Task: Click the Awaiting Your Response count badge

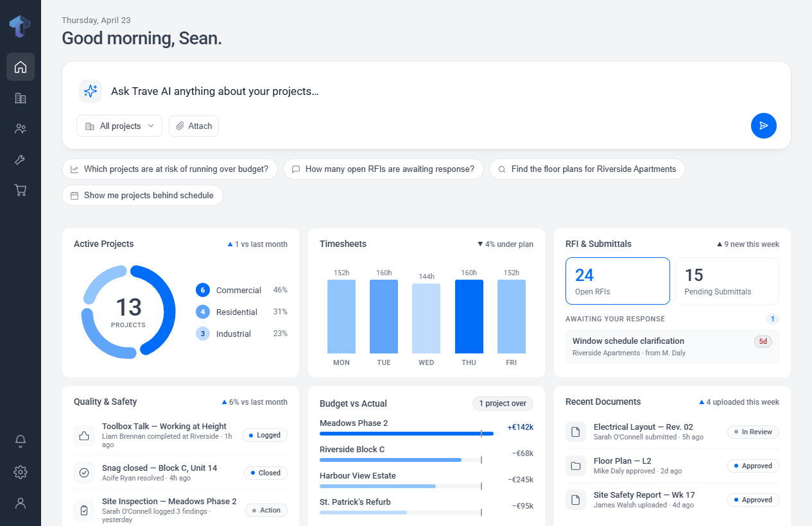Action: click(773, 319)
